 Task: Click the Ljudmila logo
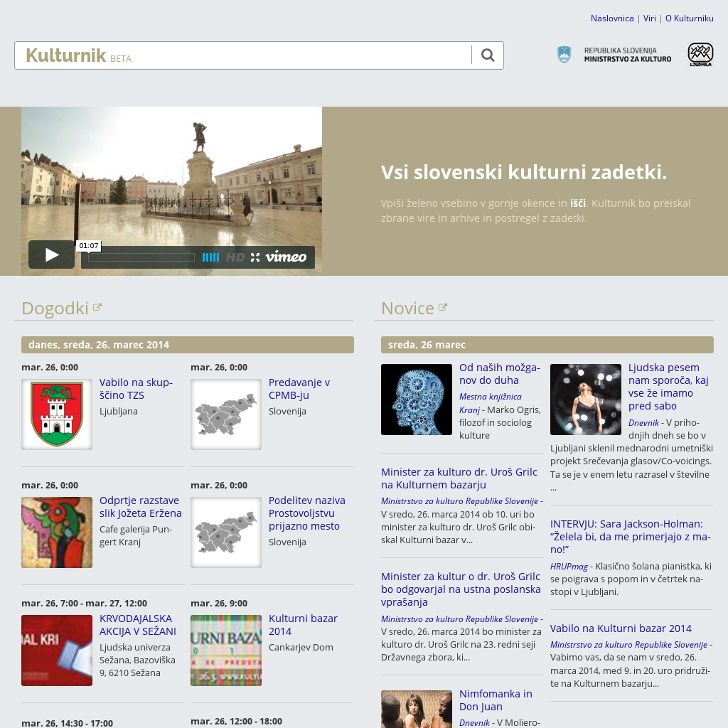tap(700, 55)
